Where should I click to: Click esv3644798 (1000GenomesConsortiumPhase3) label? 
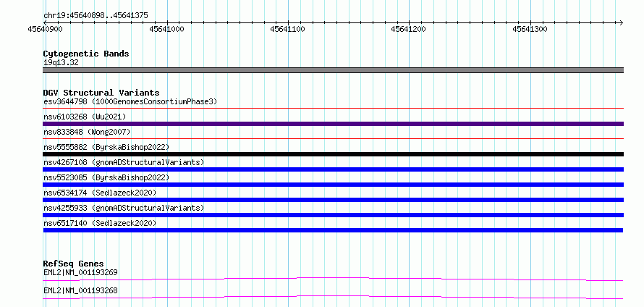tap(130, 101)
